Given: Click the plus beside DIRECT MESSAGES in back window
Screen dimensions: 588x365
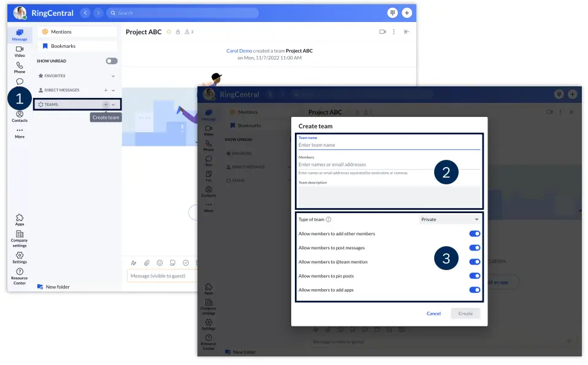Looking at the screenshot, I should [x=105, y=90].
